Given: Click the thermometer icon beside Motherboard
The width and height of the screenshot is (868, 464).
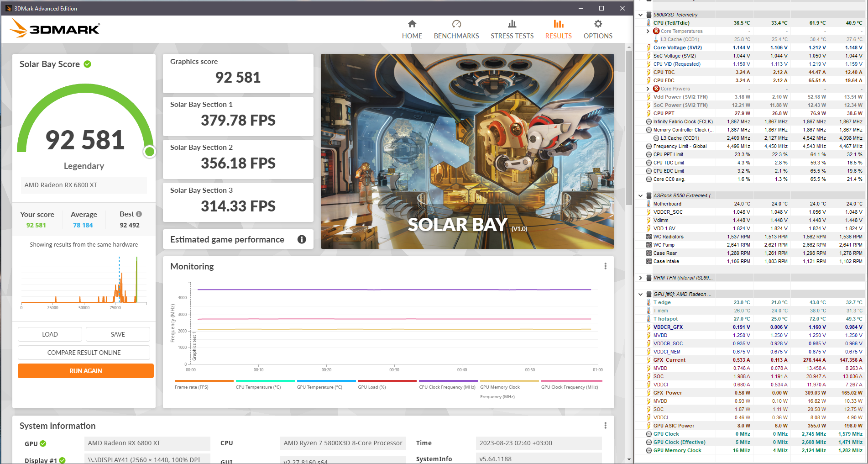Looking at the screenshot, I should 648,204.
